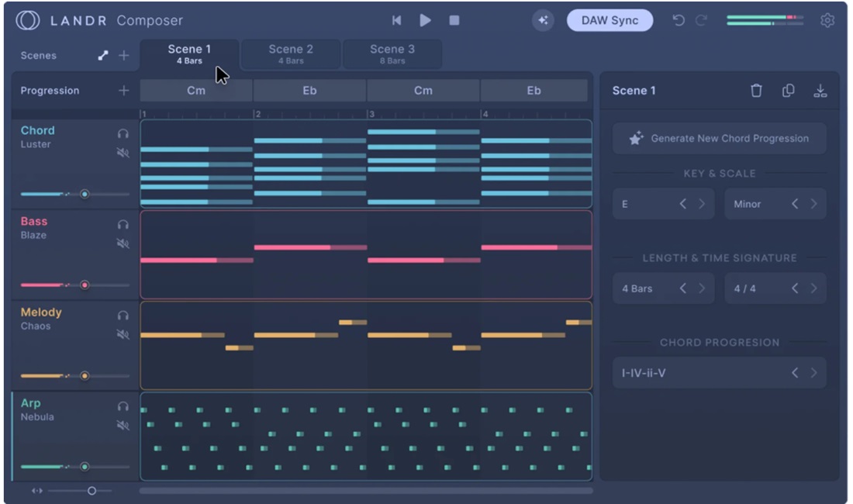Viewport: 853px width, 504px height.
Task: Click the expand scenes arrows icon
Action: 103,56
